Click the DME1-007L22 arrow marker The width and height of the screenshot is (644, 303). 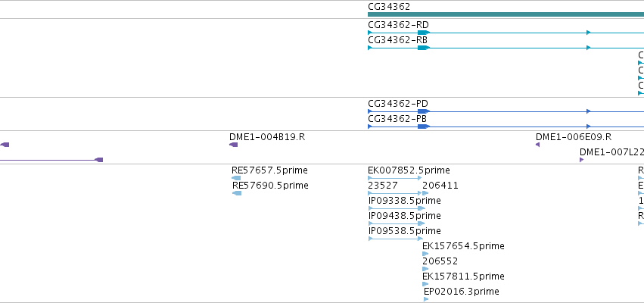click(582, 160)
